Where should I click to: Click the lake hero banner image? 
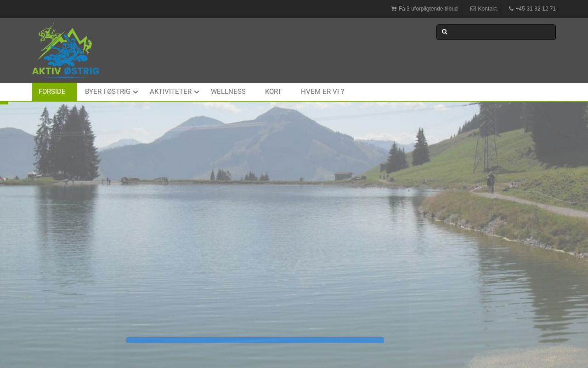pyautogui.click(x=294, y=235)
